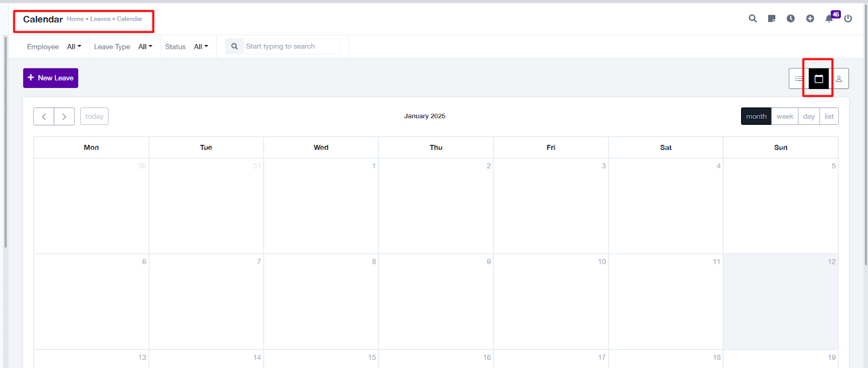Select greyed day 31 of previous month

click(206, 206)
